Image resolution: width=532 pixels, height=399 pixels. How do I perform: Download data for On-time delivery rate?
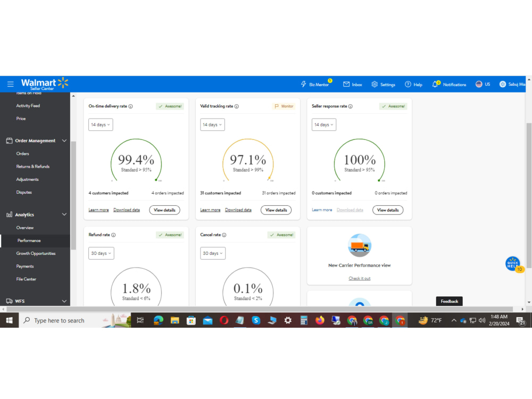pos(127,210)
